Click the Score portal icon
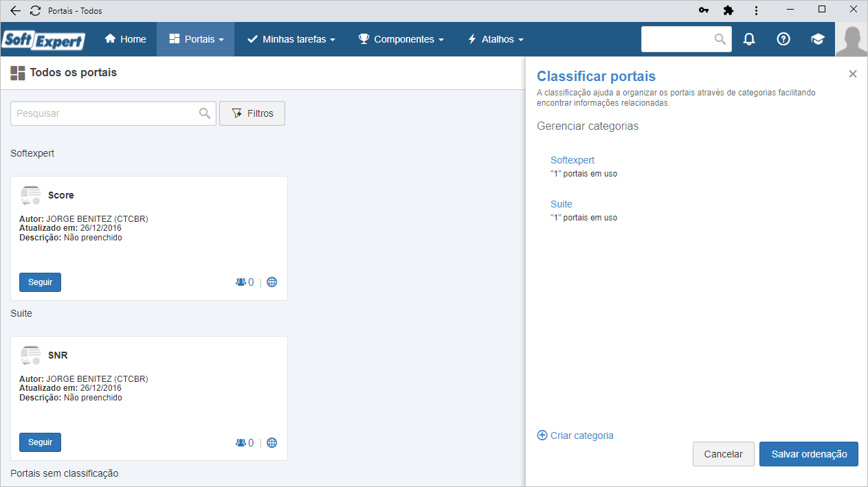This screenshot has width=868, height=487. pyautogui.click(x=30, y=196)
